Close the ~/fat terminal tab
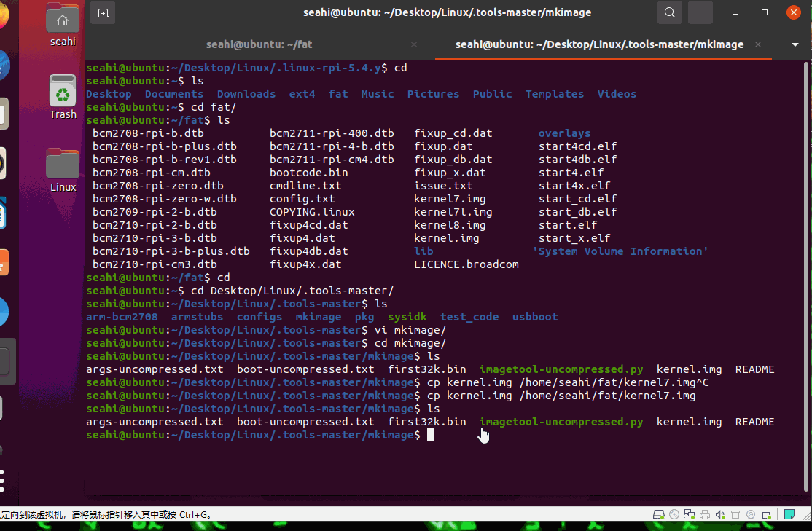812x531 pixels. (x=414, y=44)
